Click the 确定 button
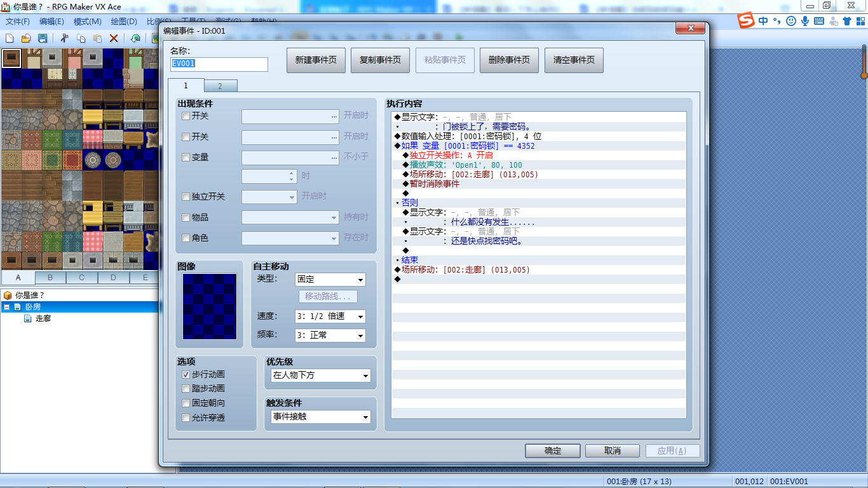This screenshot has height=488, width=868. (553, 451)
